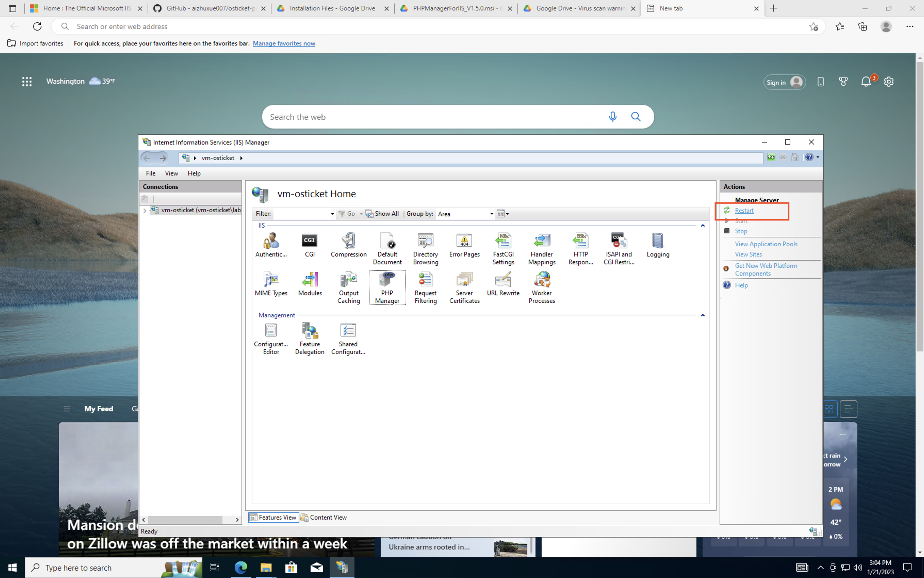
Task: Open Directory Browsing feature
Action: pos(426,249)
